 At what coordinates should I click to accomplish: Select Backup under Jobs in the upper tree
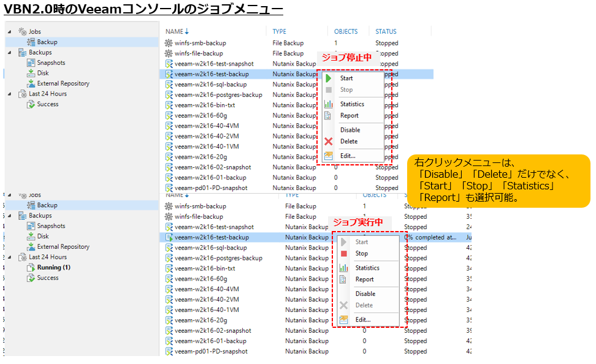pos(47,42)
